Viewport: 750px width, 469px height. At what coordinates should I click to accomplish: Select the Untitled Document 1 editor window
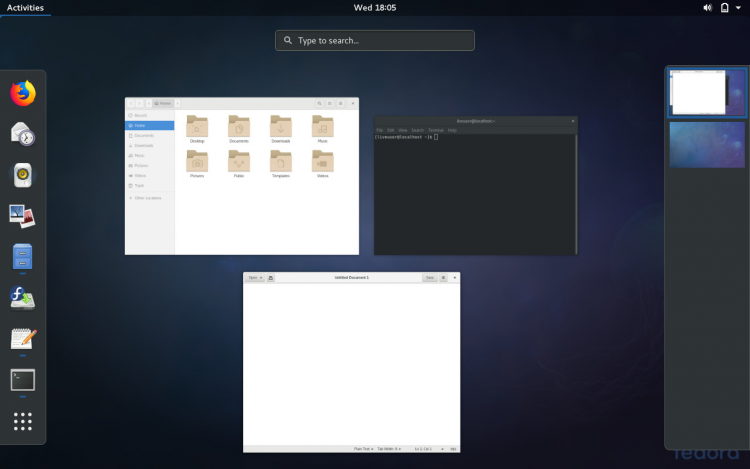pos(351,362)
